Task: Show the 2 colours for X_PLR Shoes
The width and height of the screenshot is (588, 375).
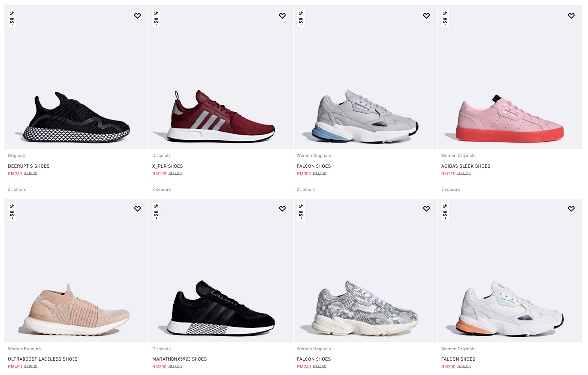Action: (161, 189)
